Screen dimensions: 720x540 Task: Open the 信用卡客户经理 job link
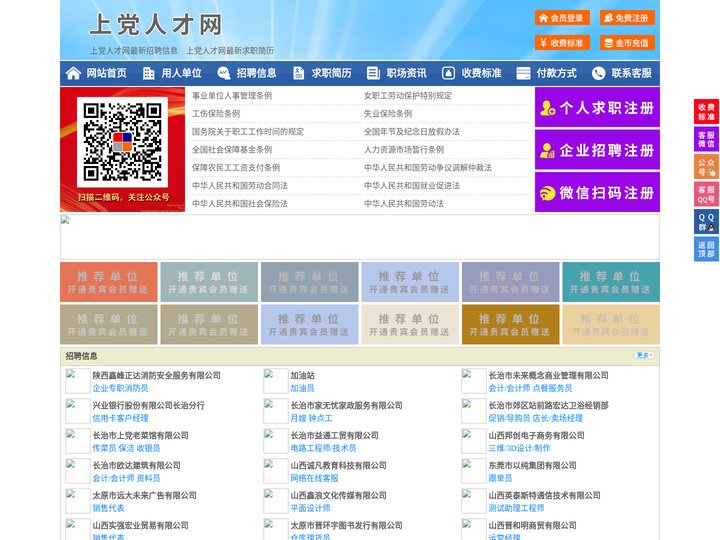click(120, 418)
